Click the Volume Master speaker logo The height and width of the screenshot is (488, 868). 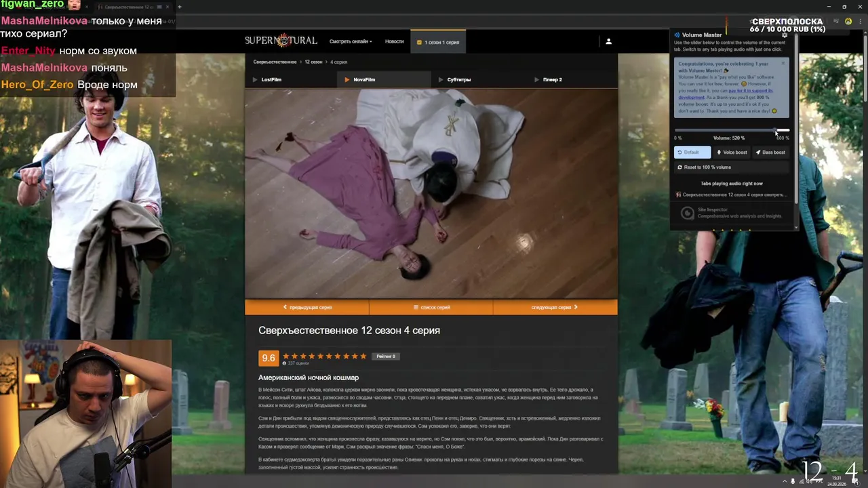coord(677,35)
